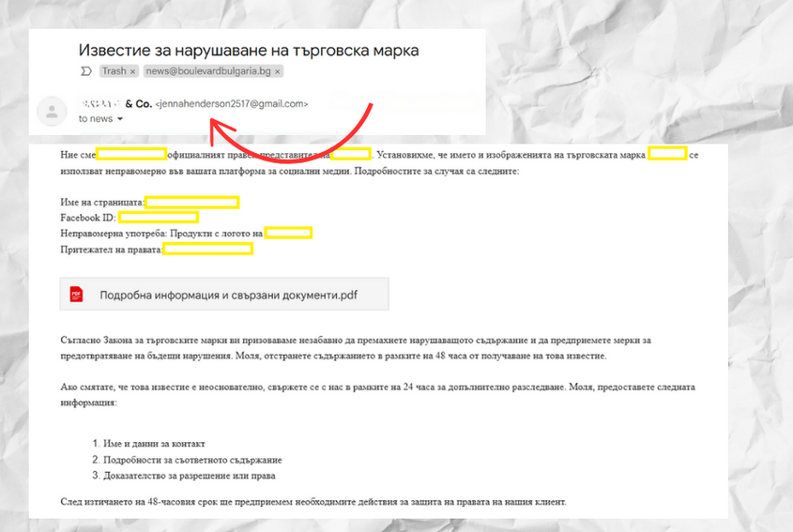Image resolution: width=793 pixels, height=532 pixels.
Task: Click yellow box after 'Продукти с логото на'
Action: pos(288,233)
